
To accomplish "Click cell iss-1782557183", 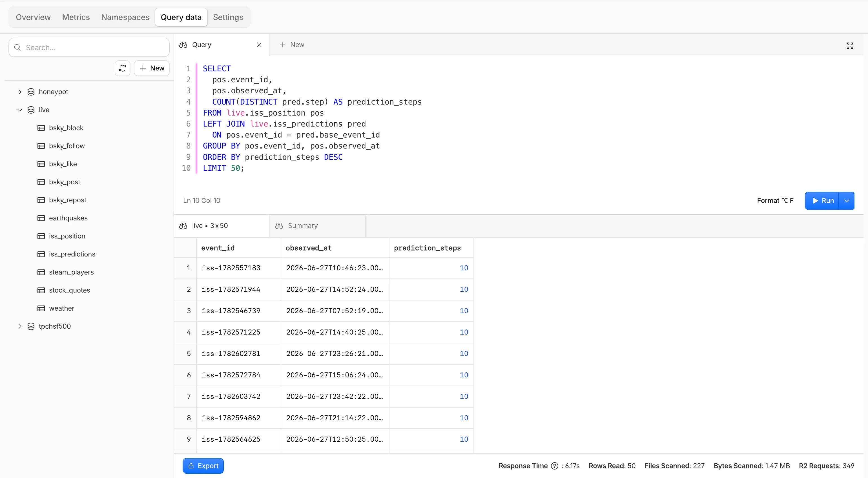I will click(x=239, y=268).
